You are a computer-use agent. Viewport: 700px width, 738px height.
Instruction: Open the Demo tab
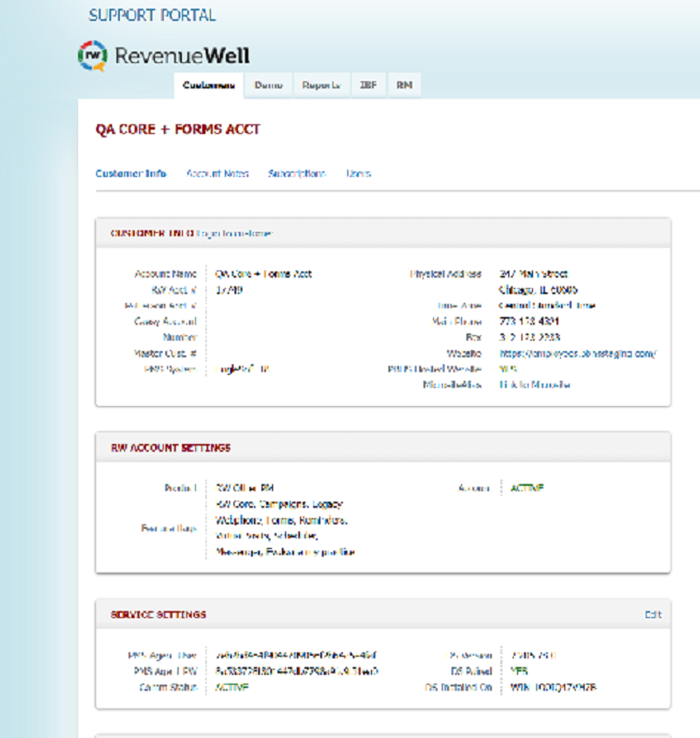(269, 86)
